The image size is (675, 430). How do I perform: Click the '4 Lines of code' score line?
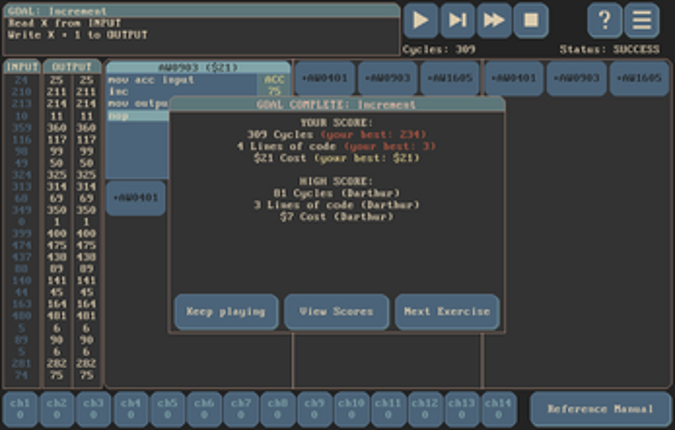click(337, 146)
